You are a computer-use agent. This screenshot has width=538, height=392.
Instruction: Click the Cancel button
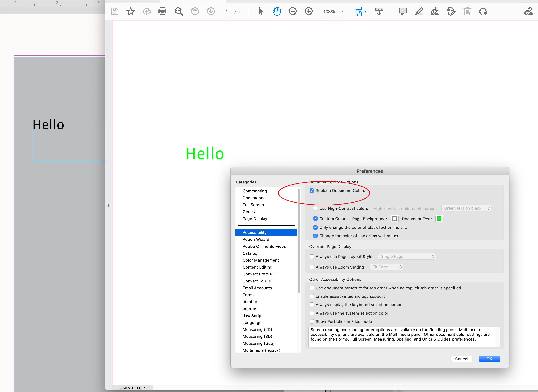click(x=461, y=359)
